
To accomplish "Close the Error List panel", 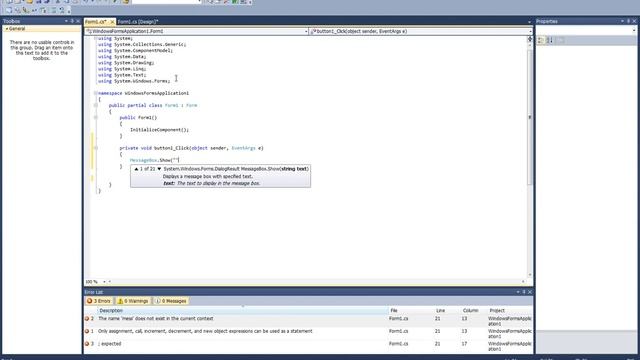I will pyautogui.click(x=530, y=292).
